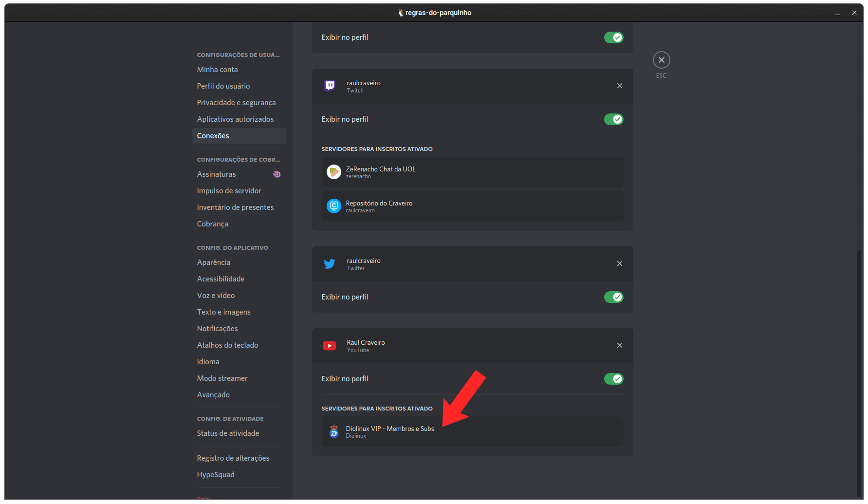Open Registro de alterações
The image size is (868, 504).
pos(239,458)
